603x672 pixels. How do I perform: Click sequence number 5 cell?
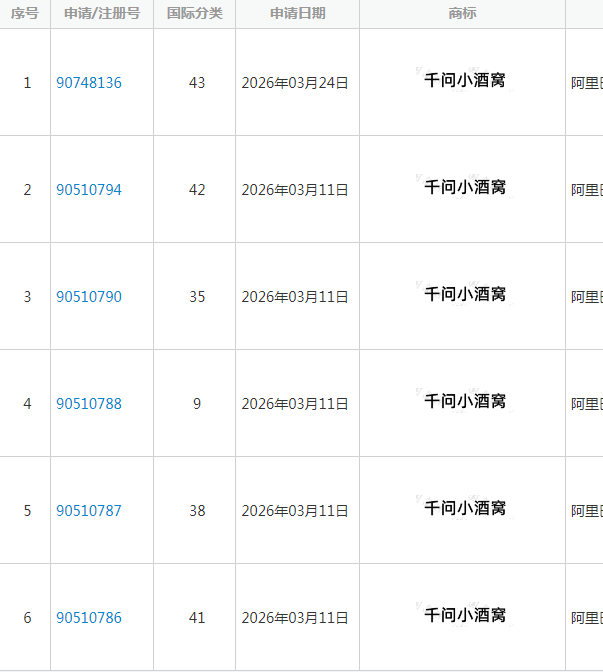pyautogui.click(x=27, y=511)
